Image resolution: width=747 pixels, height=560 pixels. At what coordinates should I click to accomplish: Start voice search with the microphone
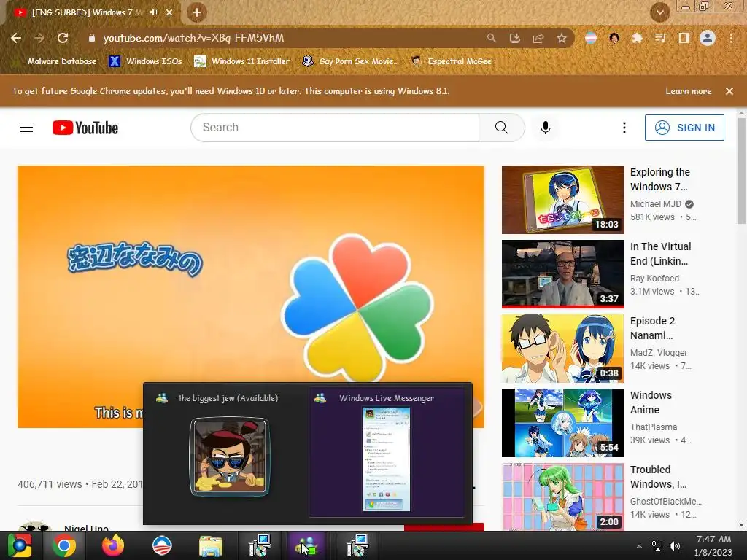pyautogui.click(x=546, y=128)
